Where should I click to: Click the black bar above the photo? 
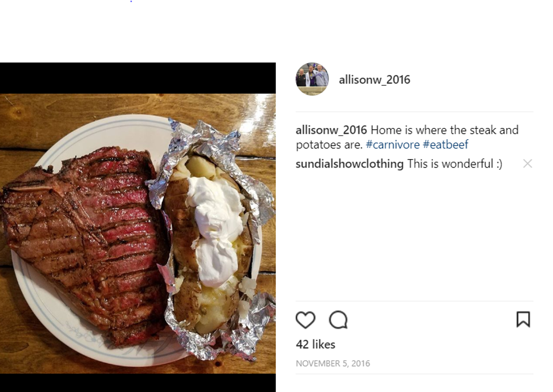point(138,78)
